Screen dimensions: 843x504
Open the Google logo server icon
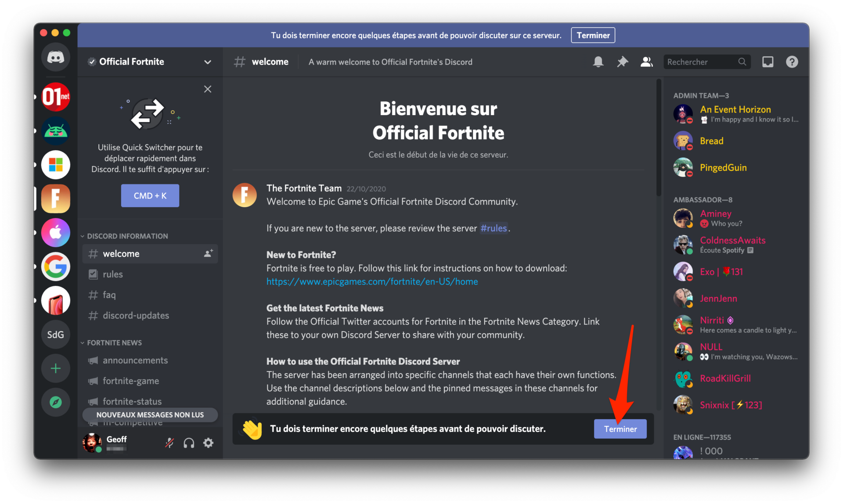[x=56, y=266]
